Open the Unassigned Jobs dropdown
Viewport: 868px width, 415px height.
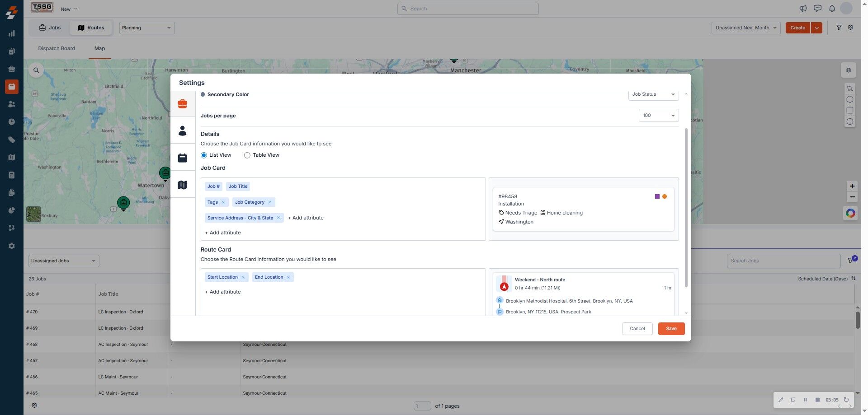[x=64, y=261]
